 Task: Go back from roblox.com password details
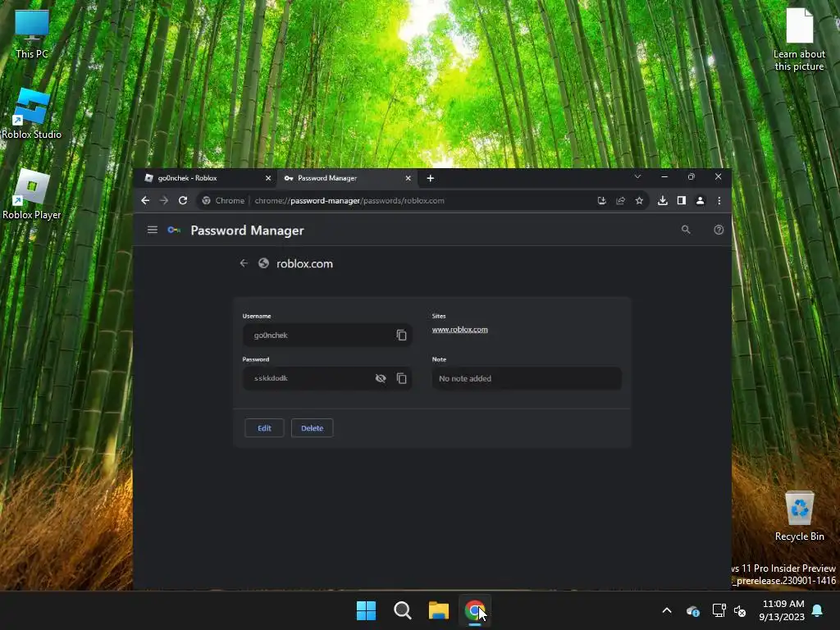[244, 263]
